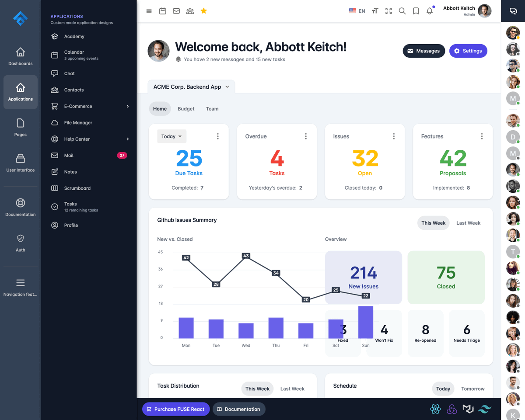525x420 pixels.
Task: Click the Messages button
Action: click(x=424, y=51)
